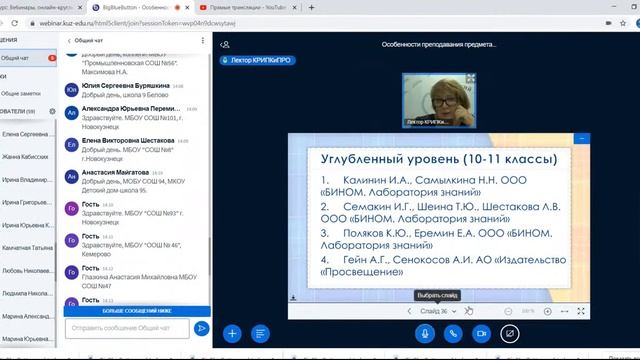This screenshot has height=360, width=640.
Task: Switch to YouTube 'Прямые трансляции' tab
Action: (x=247, y=7)
